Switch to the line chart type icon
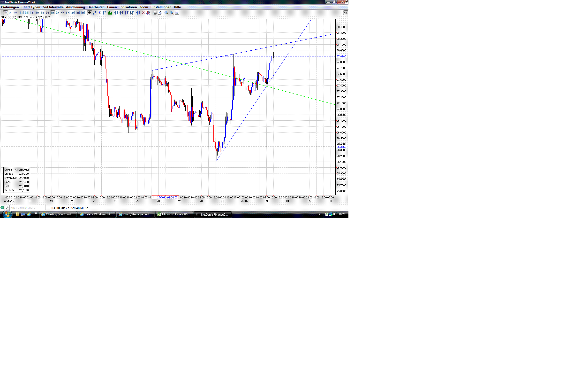588x368 pixels. tap(15, 13)
